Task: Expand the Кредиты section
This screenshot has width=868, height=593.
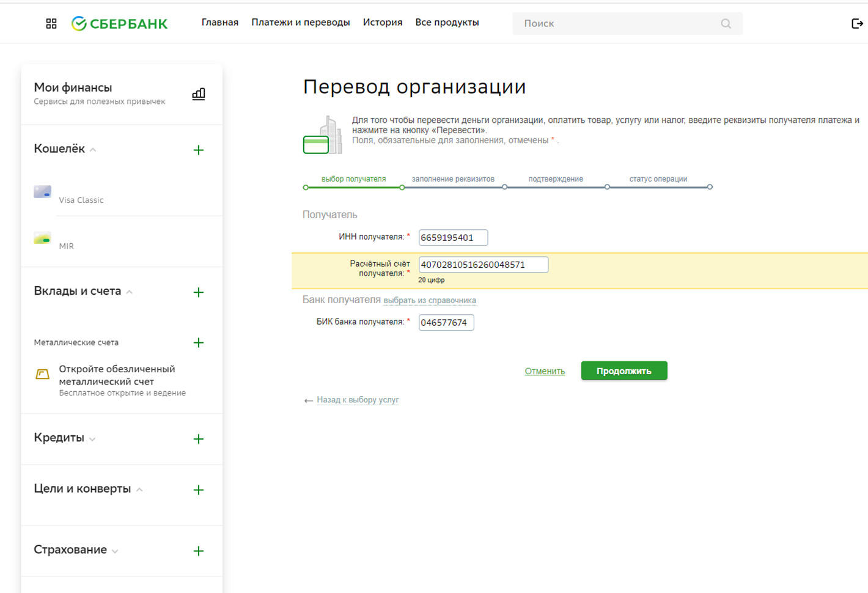Action: tap(92, 439)
